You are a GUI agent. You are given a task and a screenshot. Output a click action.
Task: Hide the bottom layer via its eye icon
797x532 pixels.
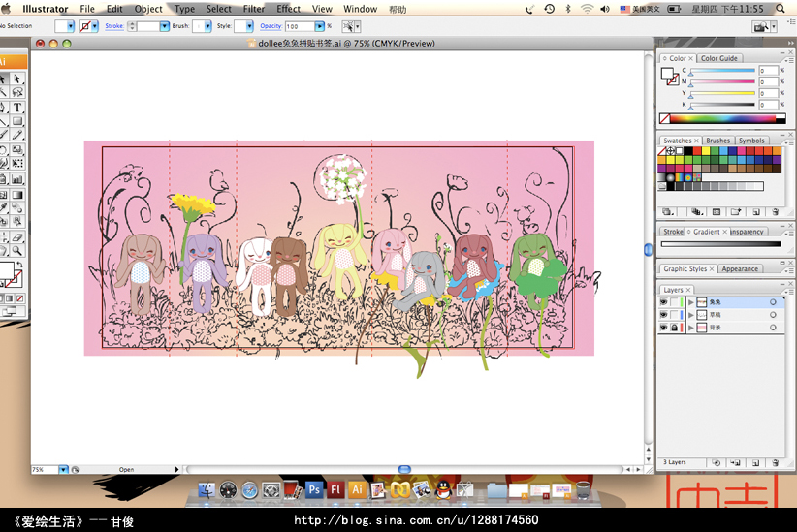pyautogui.click(x=663, y=328)
